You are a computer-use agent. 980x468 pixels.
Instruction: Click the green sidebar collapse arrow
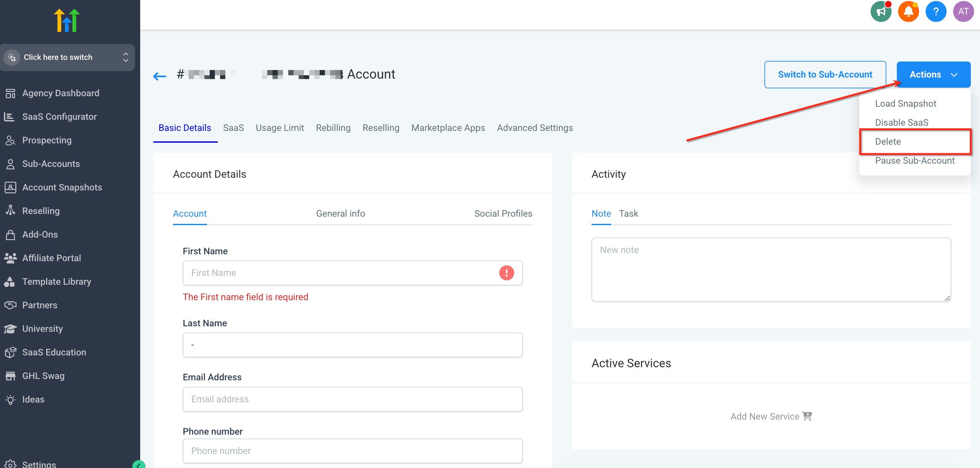[x=139, y=465]
